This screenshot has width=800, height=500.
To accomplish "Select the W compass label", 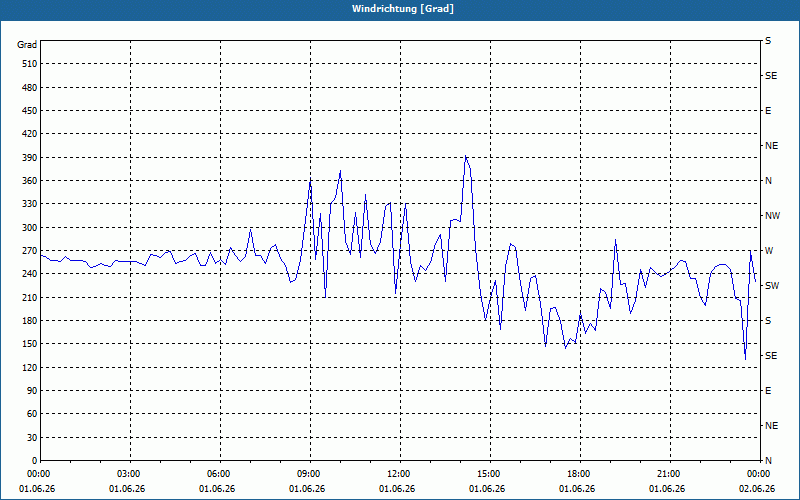I will tap(769, 251).
